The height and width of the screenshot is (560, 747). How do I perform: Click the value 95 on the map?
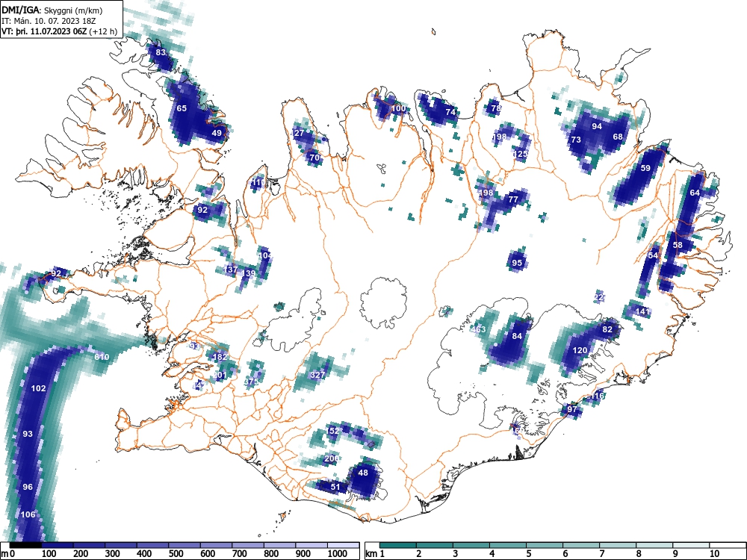click(x=517, y=262)
